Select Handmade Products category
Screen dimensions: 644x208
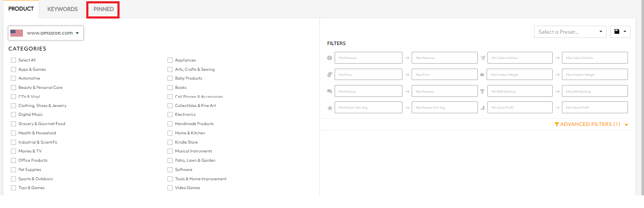[x=170, y=124]
